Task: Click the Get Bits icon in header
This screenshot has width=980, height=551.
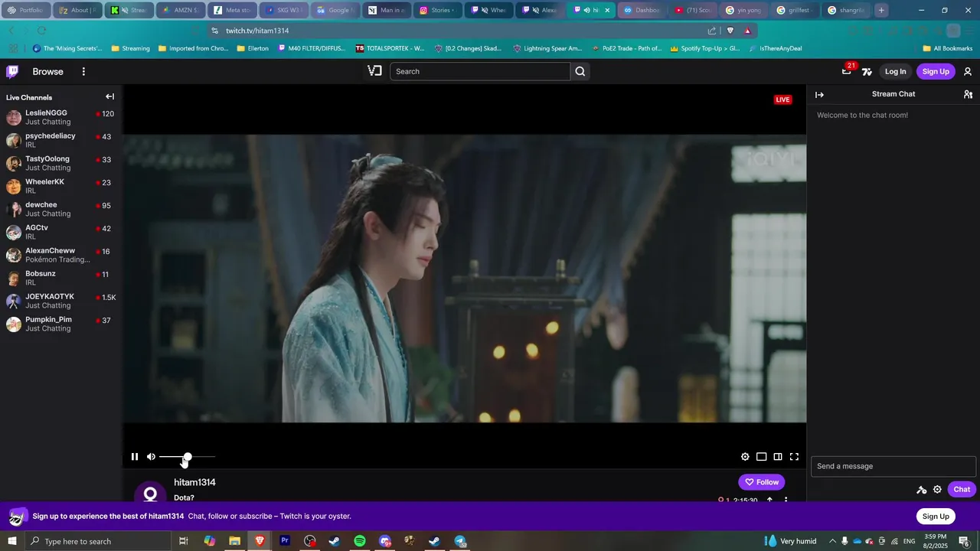Action: tap(867, 71)
